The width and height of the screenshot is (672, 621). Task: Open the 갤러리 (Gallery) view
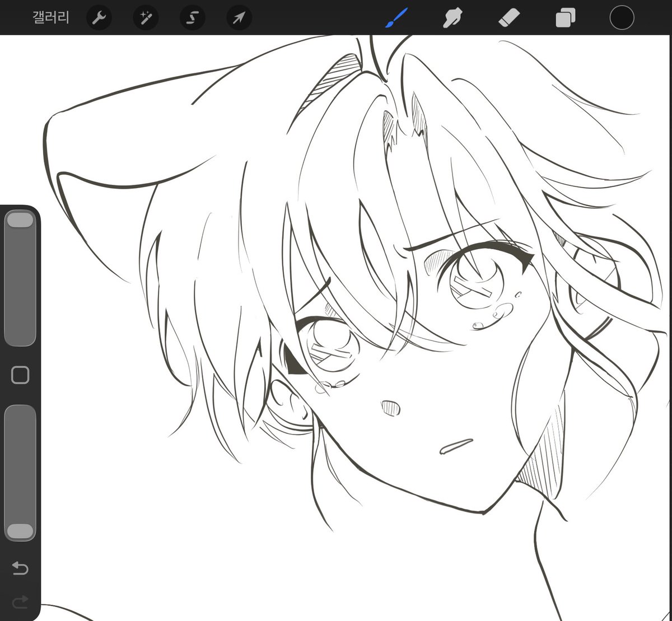point(51,18)
